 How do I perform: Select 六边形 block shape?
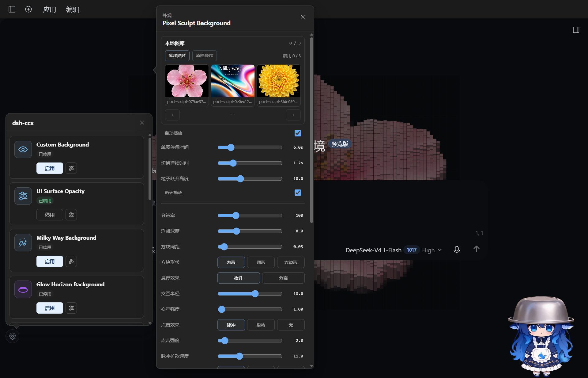coord(291,262)
